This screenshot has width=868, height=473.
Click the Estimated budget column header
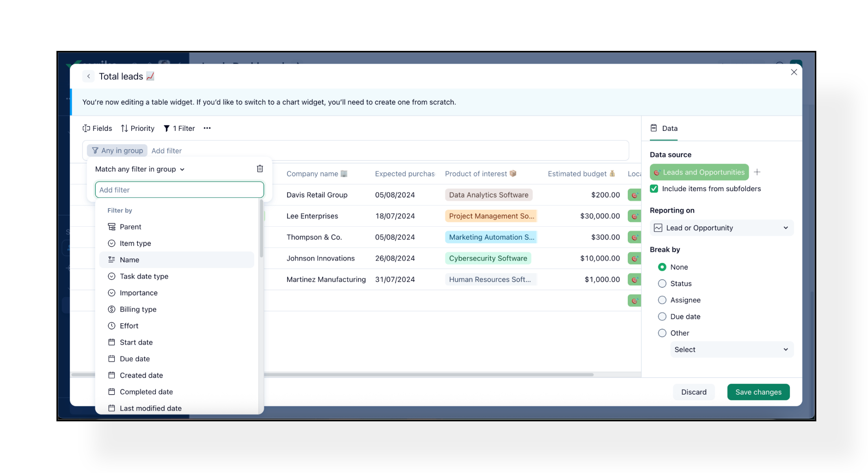point(581,174)
